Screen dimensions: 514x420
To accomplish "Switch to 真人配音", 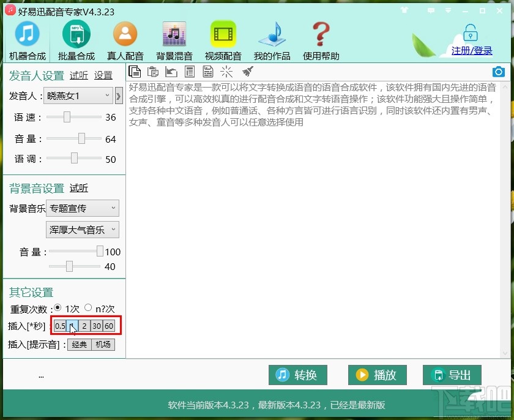I will click(x=125, y=41).
